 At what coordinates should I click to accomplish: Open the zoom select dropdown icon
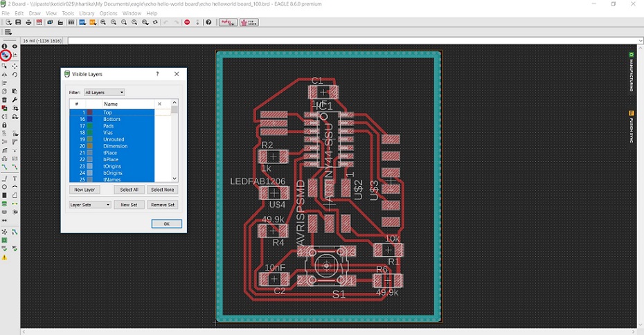pyautogui.click(x=145, y=22)
